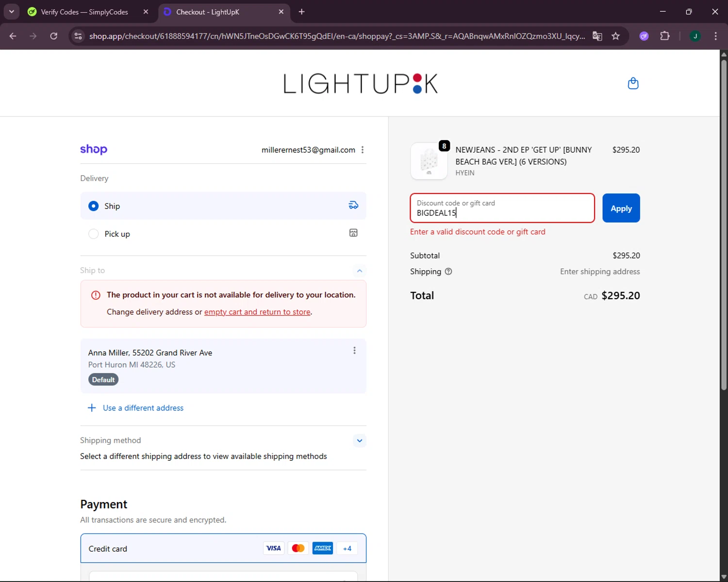Open the translate page icon
Viewport: 728px width, 582px height.
click(x=597, y=36)
